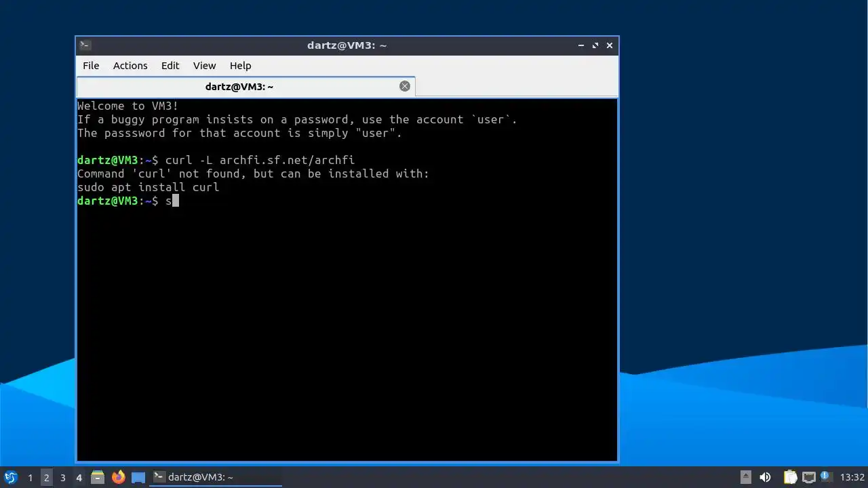Screen dimensions: 868x488
Task: Switch to workspace 3
Action: (62, 478)
